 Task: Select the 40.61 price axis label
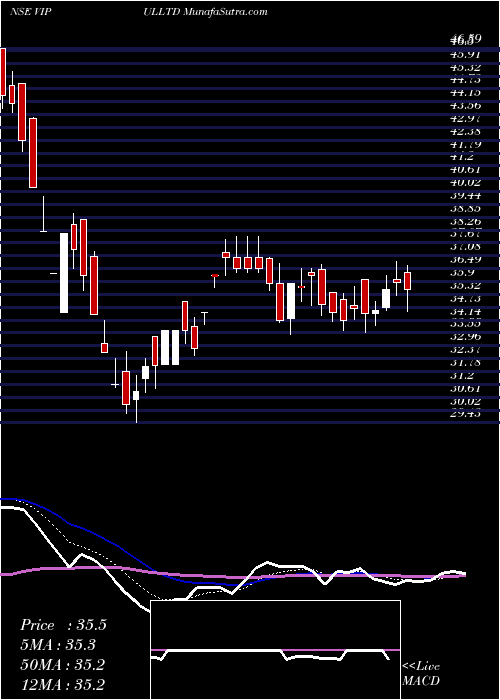[466, 170]
